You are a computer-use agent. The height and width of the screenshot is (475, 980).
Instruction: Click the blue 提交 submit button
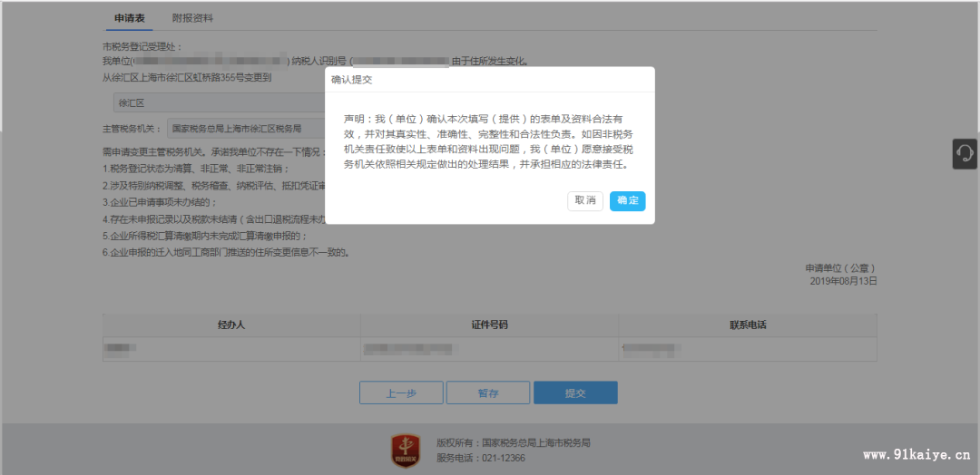coord(575,393)
